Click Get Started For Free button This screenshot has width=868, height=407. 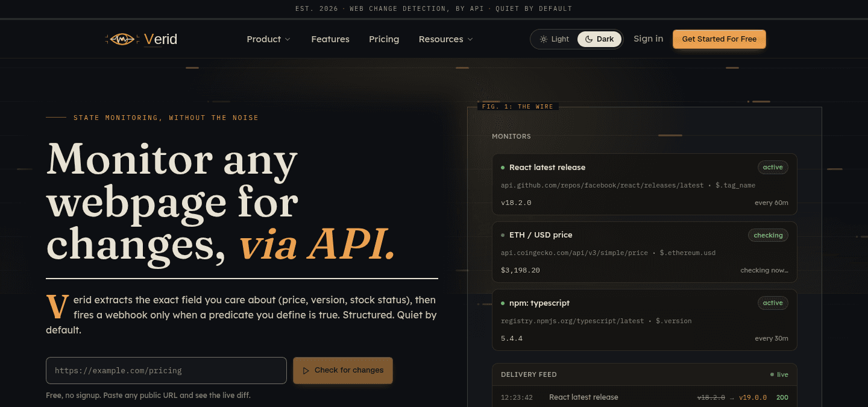(719, 39)
